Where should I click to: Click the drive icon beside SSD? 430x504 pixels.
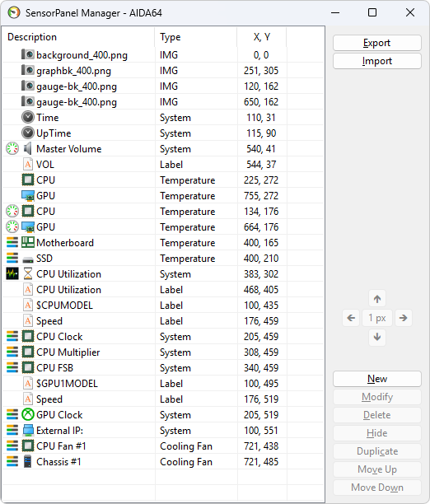coord(28,259)
